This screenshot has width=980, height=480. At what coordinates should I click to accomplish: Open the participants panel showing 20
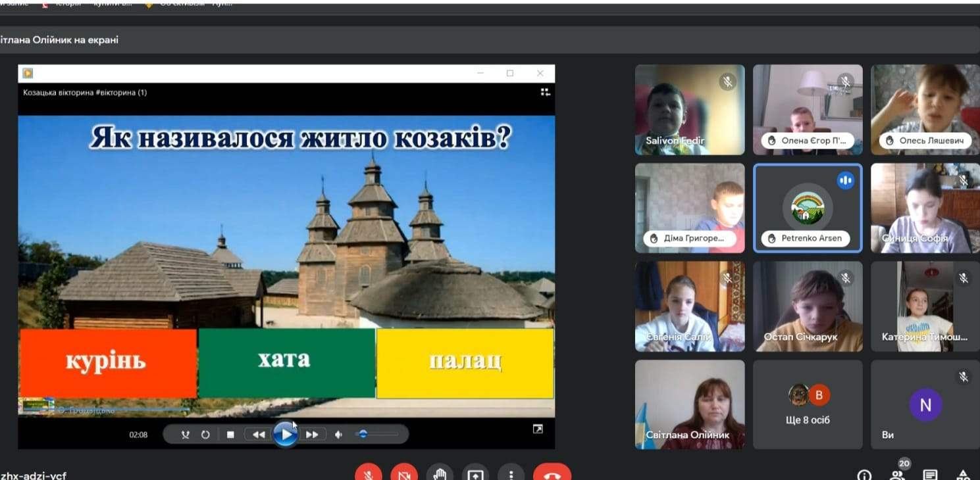click(897, 473)
